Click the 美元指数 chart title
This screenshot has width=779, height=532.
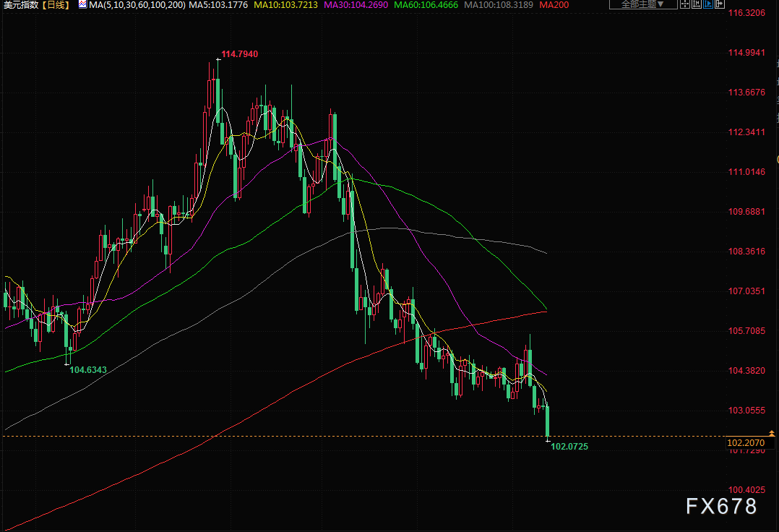point(22,5)
